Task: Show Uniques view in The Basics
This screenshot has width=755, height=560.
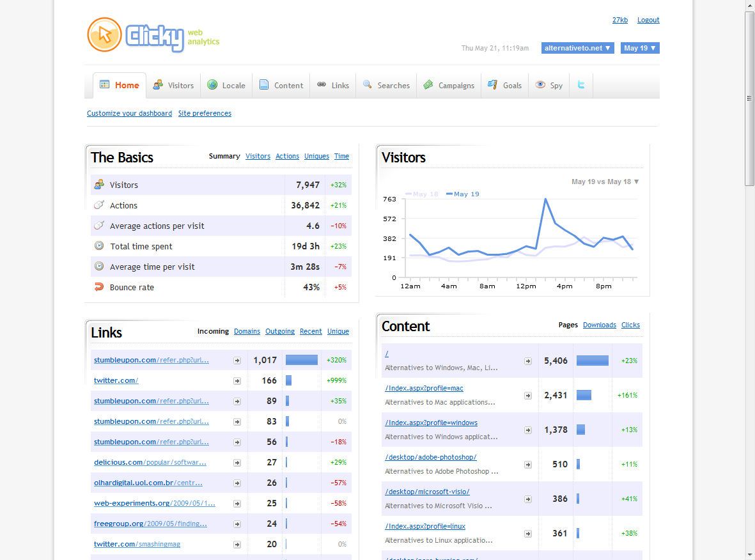Action: (x=316, y=156)
